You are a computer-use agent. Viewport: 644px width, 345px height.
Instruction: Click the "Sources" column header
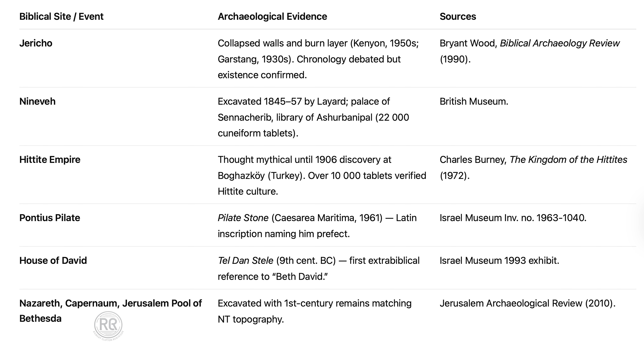(x=458, y=17)
